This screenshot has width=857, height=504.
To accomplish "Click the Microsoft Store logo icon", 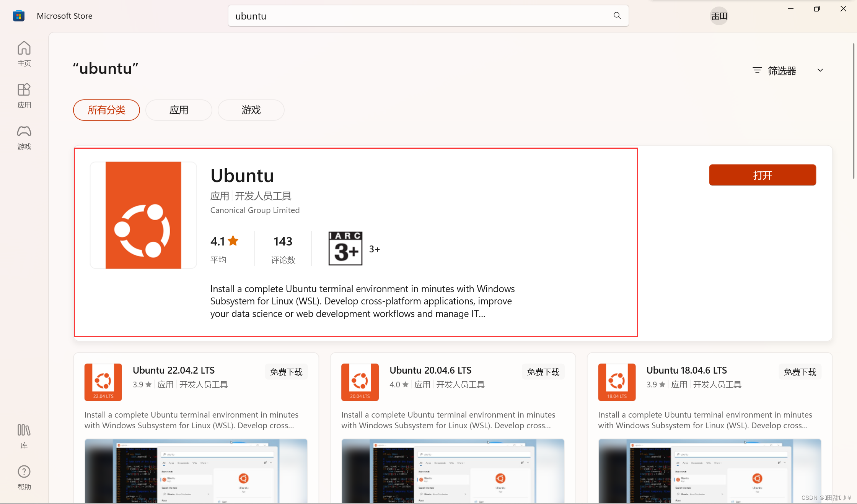I will 19,16.
